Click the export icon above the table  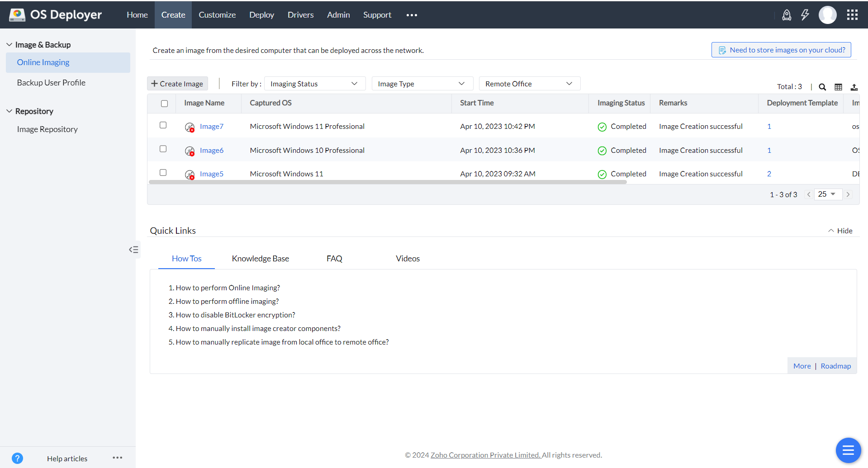854,87
